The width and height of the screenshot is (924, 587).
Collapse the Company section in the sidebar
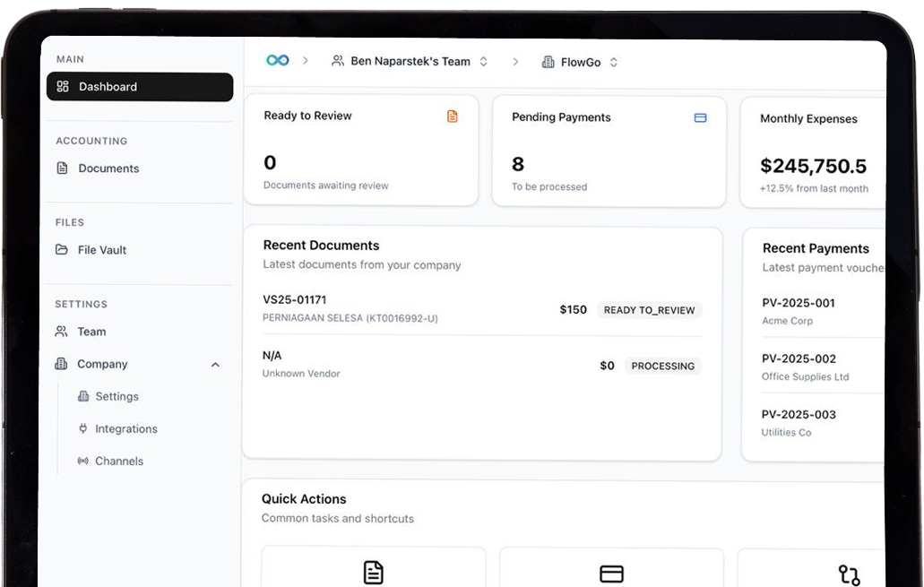point(215,365)
